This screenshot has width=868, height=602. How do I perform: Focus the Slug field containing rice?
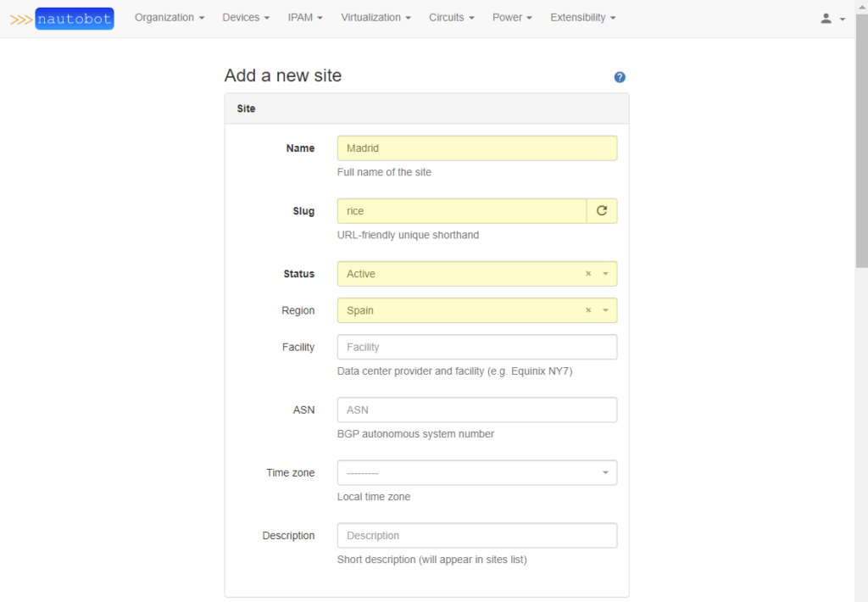pos(462,211)
